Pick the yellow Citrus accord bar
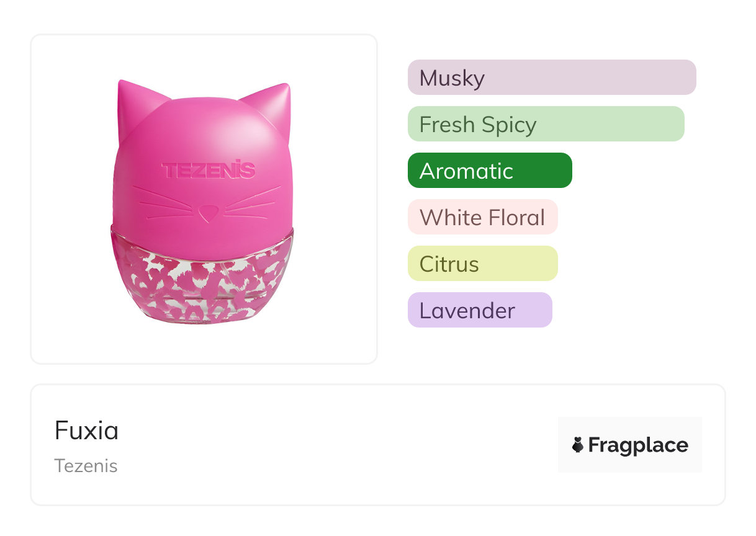 (482, 264)
